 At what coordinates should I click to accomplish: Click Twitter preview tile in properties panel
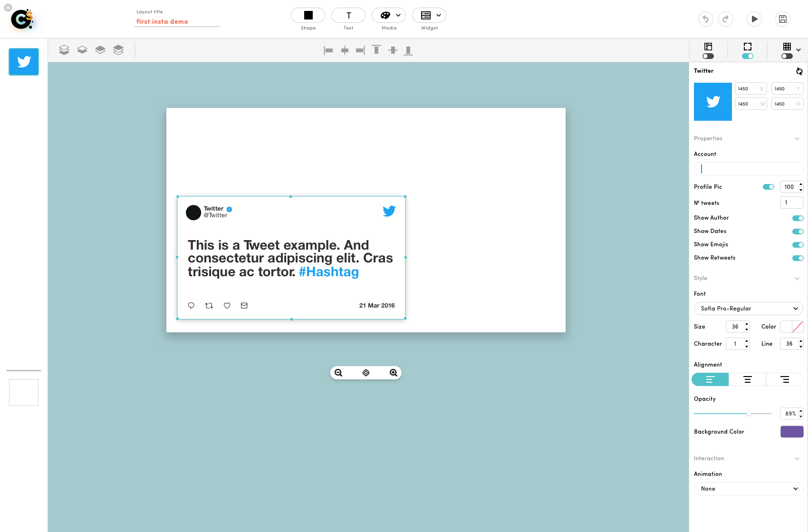click(x=713, y=102)
